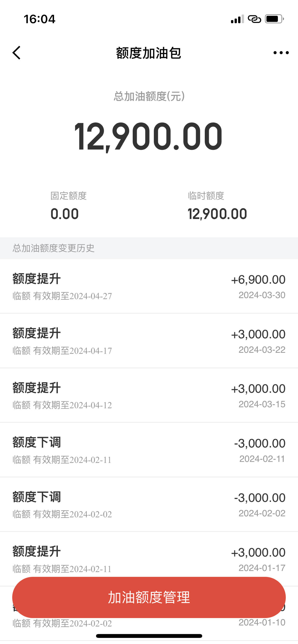Open the 额度下调 record dated 2024-02-02

coord(149,505)
